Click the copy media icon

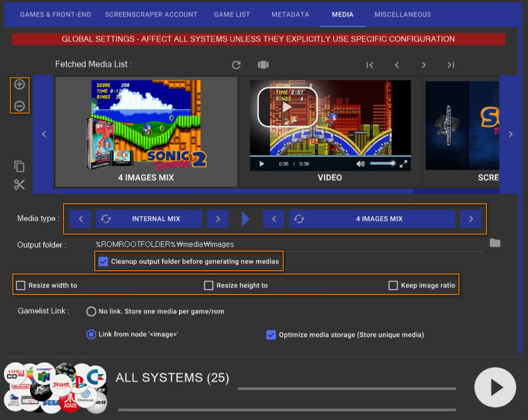(19, 166)
